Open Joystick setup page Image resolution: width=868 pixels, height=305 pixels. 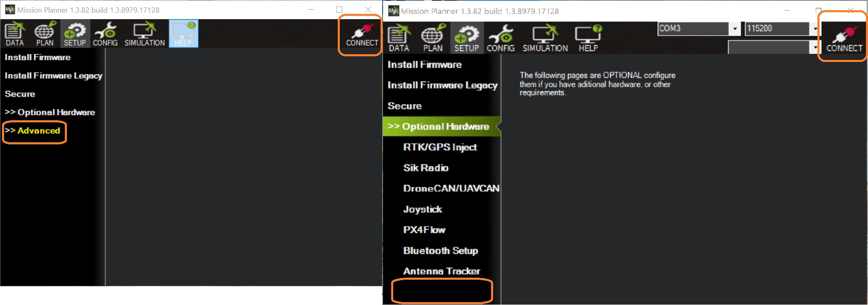point(422,209)
